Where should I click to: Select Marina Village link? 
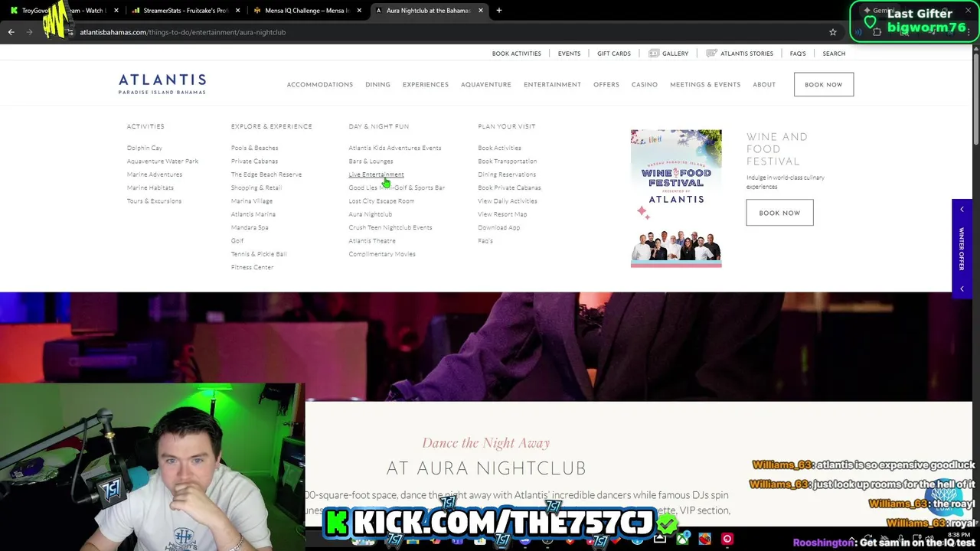click(x=252, y=201)
